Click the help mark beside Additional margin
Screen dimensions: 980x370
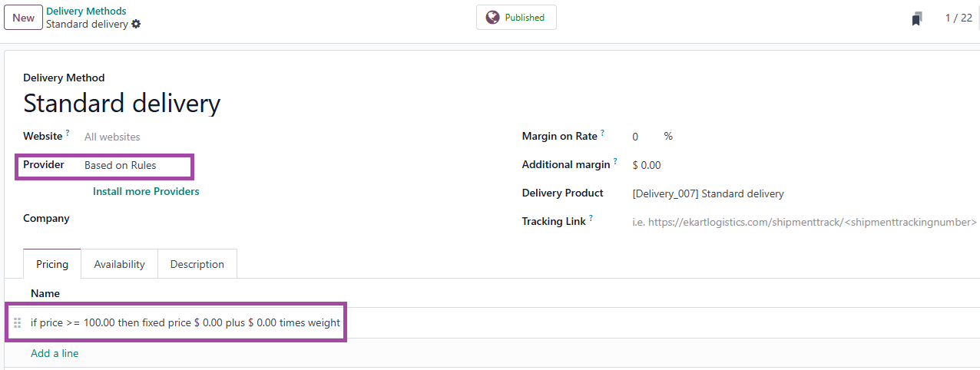[x=615, y=161]
